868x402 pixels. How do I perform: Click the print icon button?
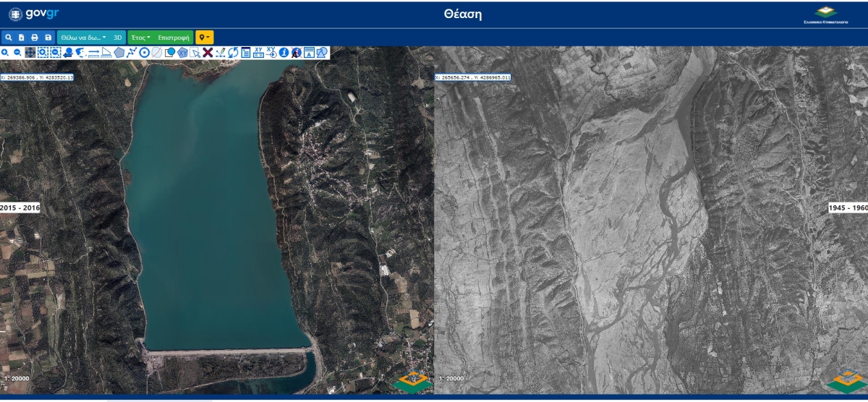[x=35, y=37]
